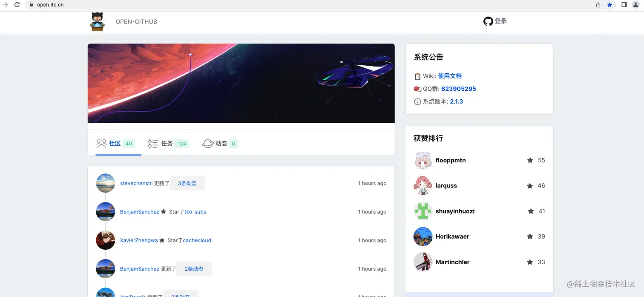Screen dimensions: 644x297
Task: Click the star icon in BenjamSanchez's tko-subs row
Action: (164, 212)
